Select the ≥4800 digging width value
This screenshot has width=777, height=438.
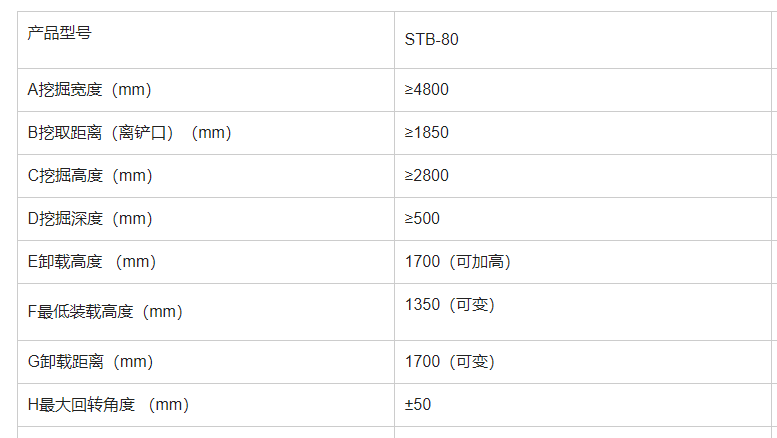point(427,90)
